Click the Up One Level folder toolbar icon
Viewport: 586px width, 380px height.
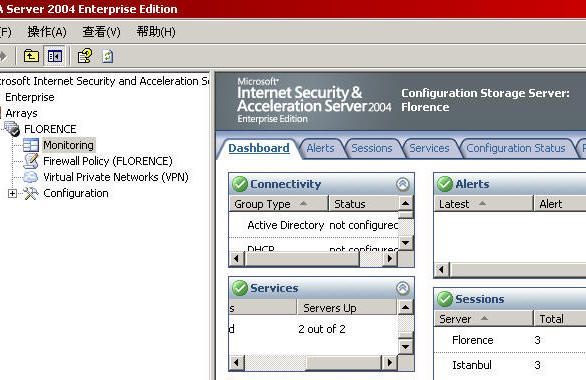(x=31, y=56)
